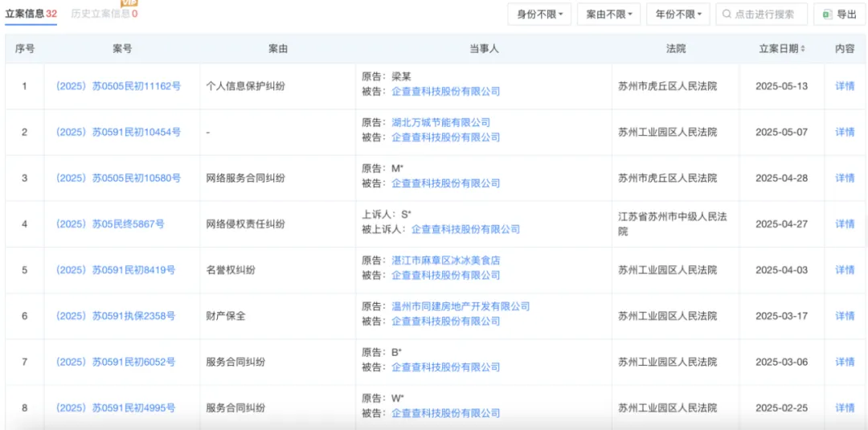Image resolution: width=868 pixels, height=430 pixels.
Task: Select 苏州市虎丘区人民法院 in row 1
Action: point(668,86)
